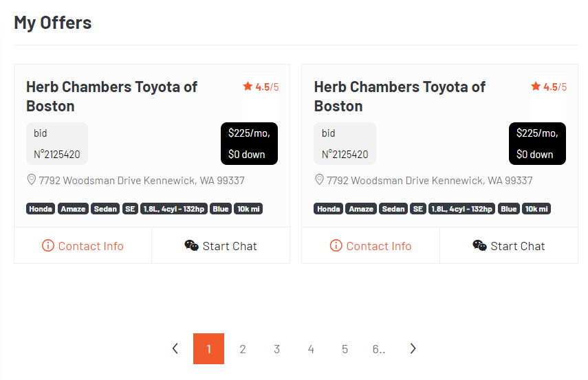Go to previous page with left chevron
This screenshot has width=588, height=380.
[175, 348]
